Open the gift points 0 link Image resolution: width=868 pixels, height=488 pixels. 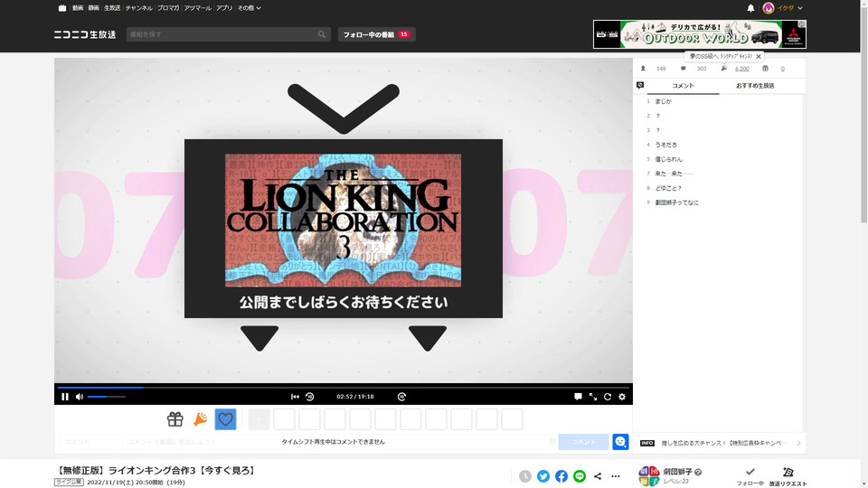pos(783,69)
